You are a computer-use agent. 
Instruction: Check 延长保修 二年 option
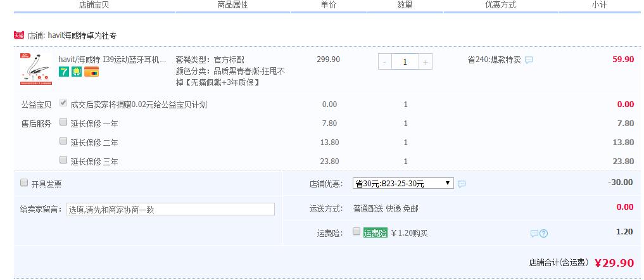63,141
